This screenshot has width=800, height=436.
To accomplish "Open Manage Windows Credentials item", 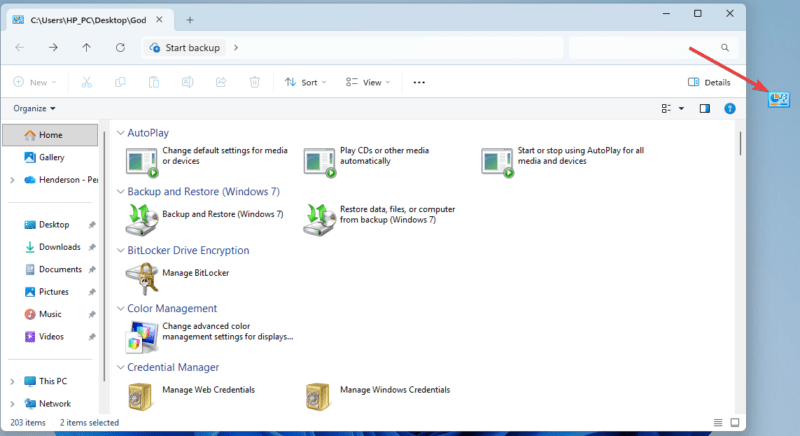I will tap(378, 395).
